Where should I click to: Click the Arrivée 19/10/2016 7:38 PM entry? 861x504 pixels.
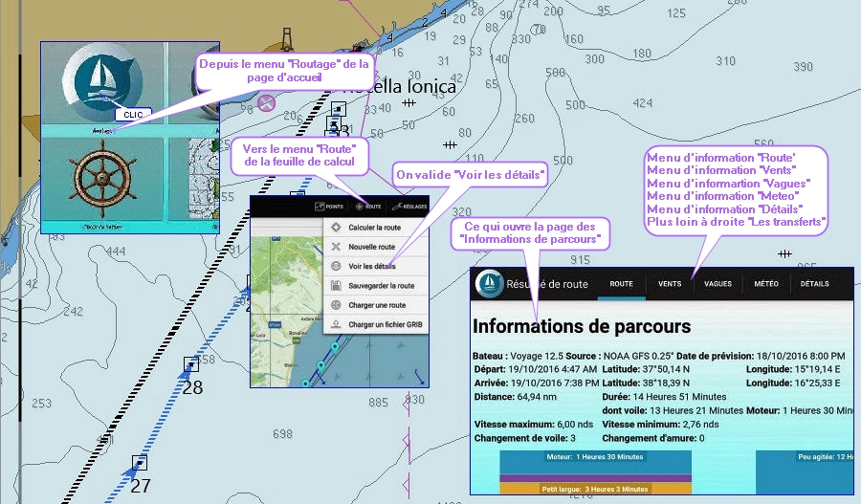pyautogui.click(x=537, y=383)
